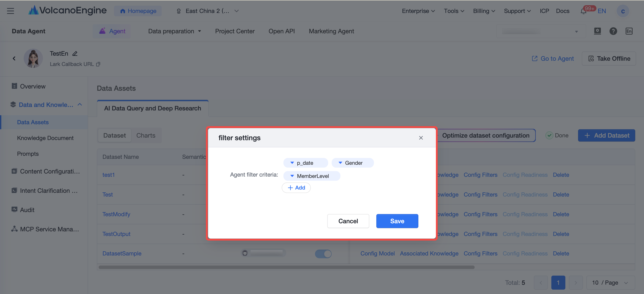Viewport: 644px width, 294px height.
Task: Open the Enterprise top menu
Action: (418, 11)
